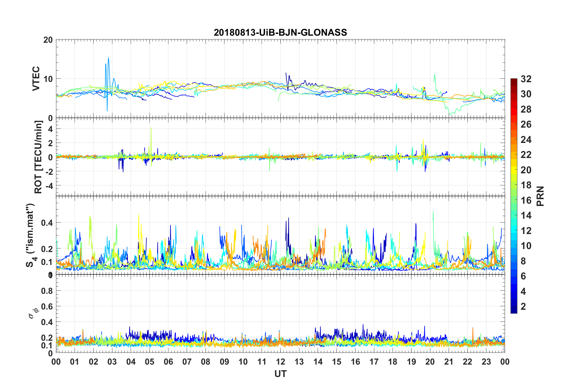561x392 pixels.
Task: Click UT axis hour label 05
Action: 150,362
